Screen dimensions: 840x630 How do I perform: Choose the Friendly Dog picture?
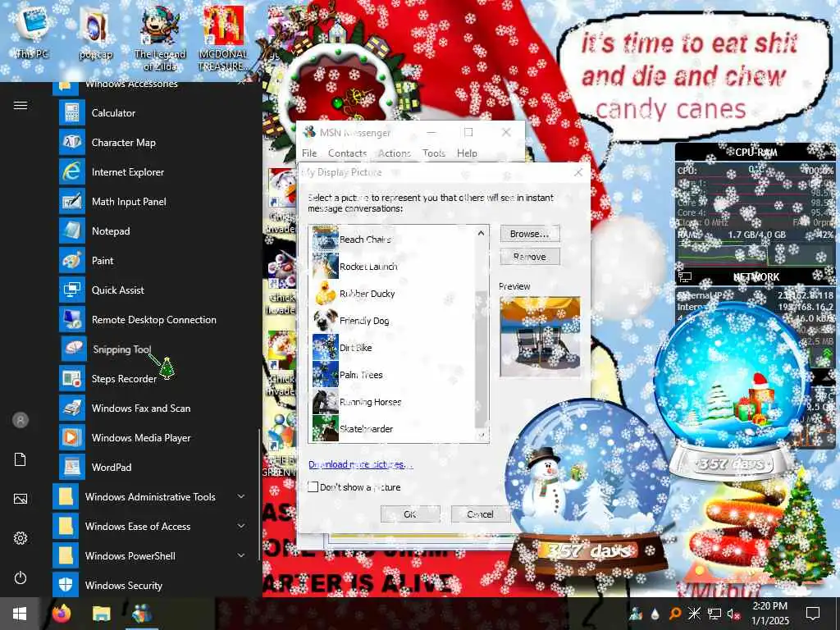pyautogui.click(x=393, y=321)
